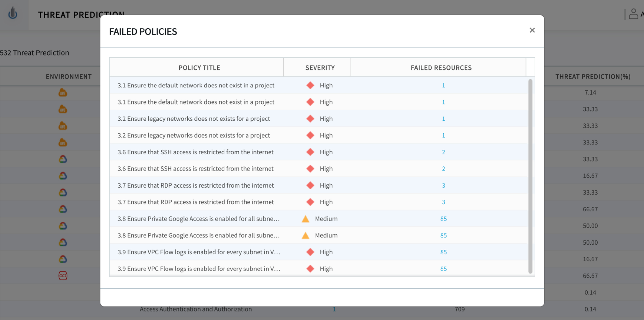Click the app logo in header
Image resolution: width=644 pixels, height=320 pixels.
(x=13, y=13)
